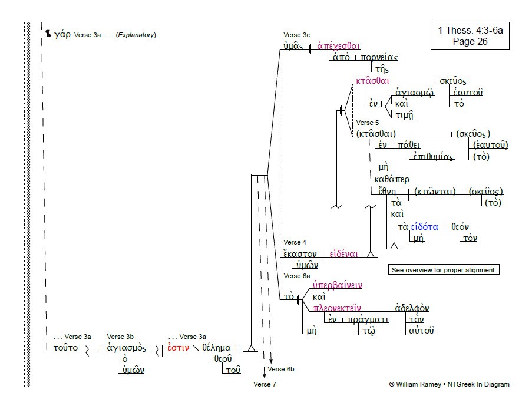
Task: Click the 'Verse 3b' label
Action: coord(120,337)
